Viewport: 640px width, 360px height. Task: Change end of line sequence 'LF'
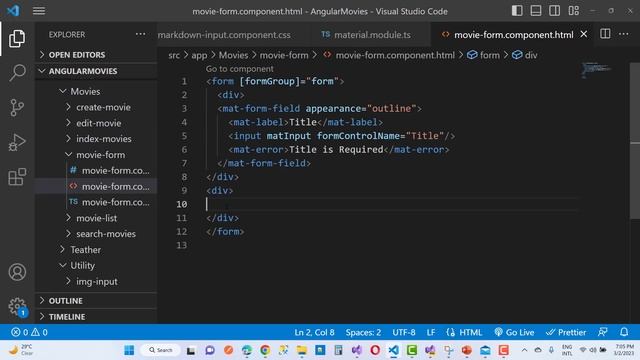click(431, 332)
